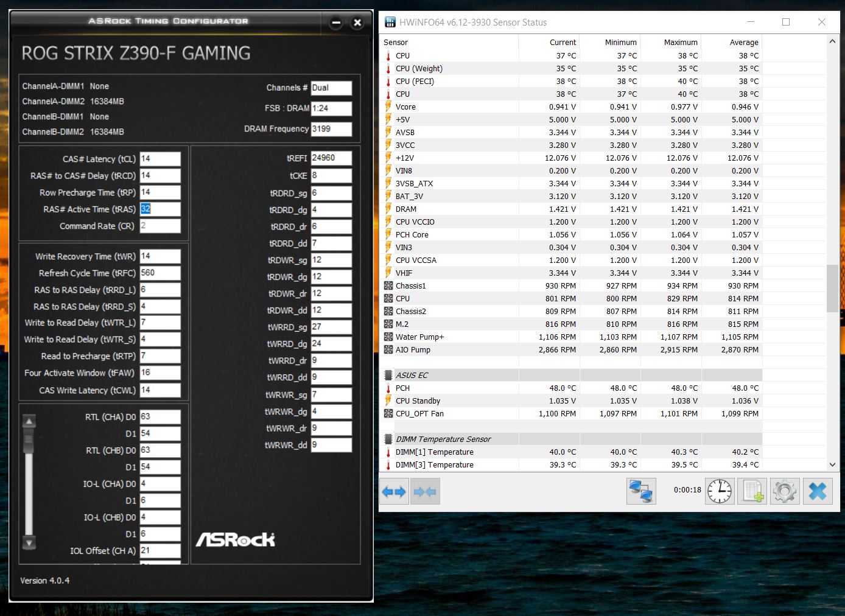Click the Command Rate (CR) field
Screen dimensions: 845x616
pos(160,226)
